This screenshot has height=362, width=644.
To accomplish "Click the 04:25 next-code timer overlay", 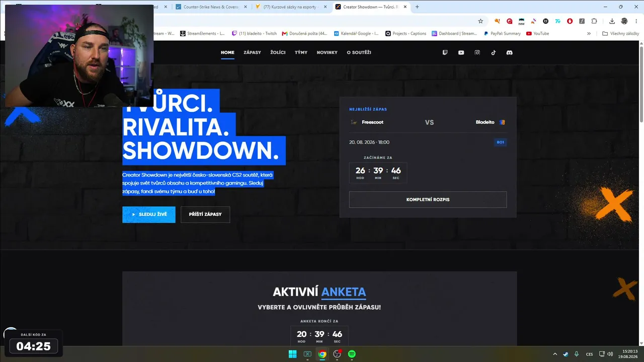I will 34,346.
